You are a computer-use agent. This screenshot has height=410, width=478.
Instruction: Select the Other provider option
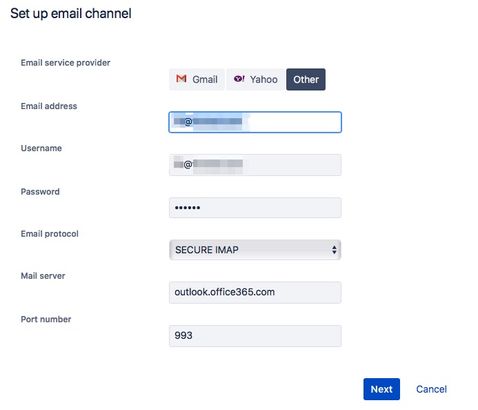(306, 79)
